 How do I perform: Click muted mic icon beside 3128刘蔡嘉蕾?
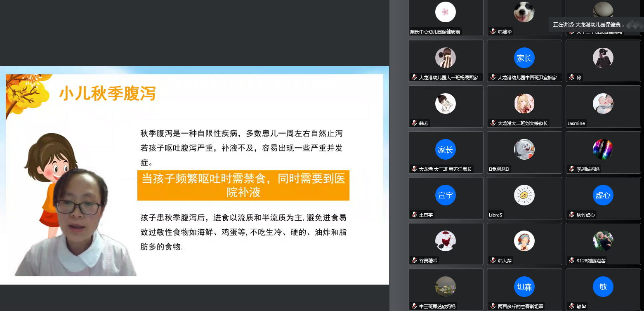tap(571, 260)
